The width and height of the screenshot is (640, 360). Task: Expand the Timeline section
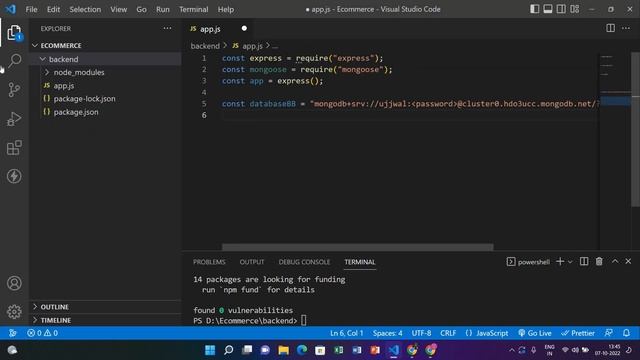(56, 320)
